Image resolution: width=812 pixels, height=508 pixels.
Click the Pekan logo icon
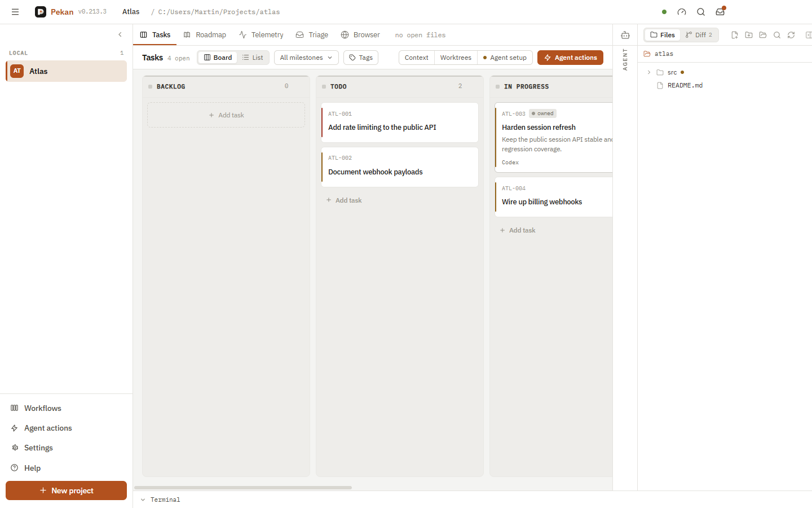(41, 12)
